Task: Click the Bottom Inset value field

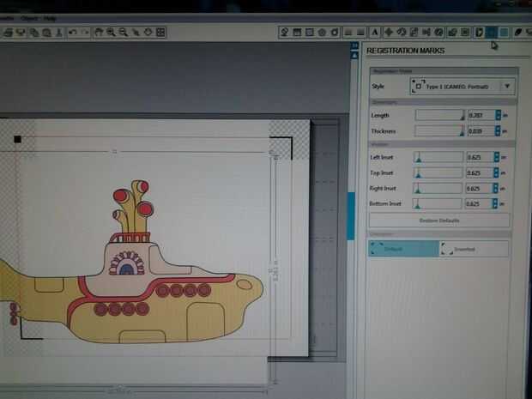Action: pyautogui.click(x=479, y=203)
